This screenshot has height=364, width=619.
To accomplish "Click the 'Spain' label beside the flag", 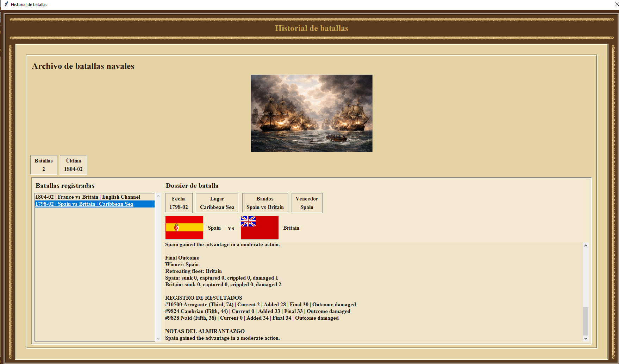I will (214, 228).
